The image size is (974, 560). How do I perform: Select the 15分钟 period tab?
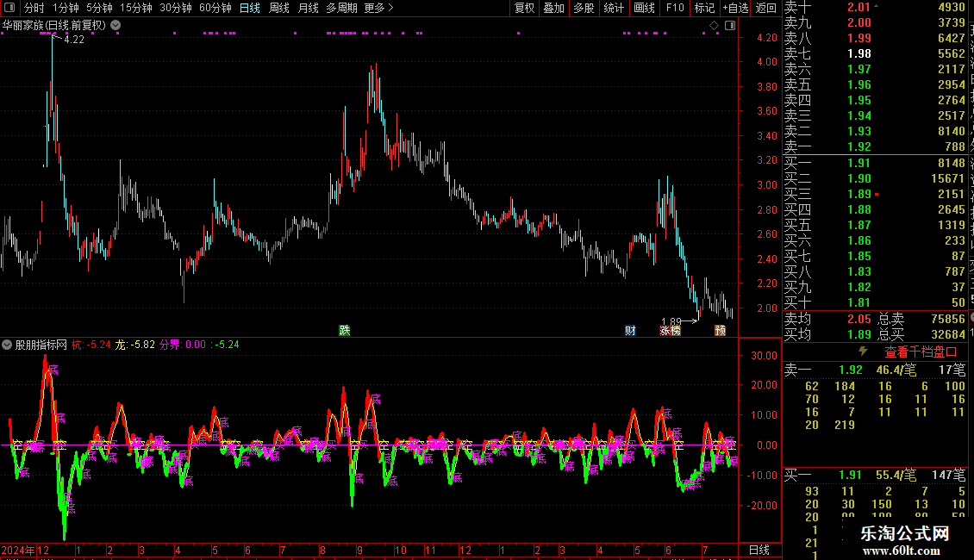(x=136, y=8)
